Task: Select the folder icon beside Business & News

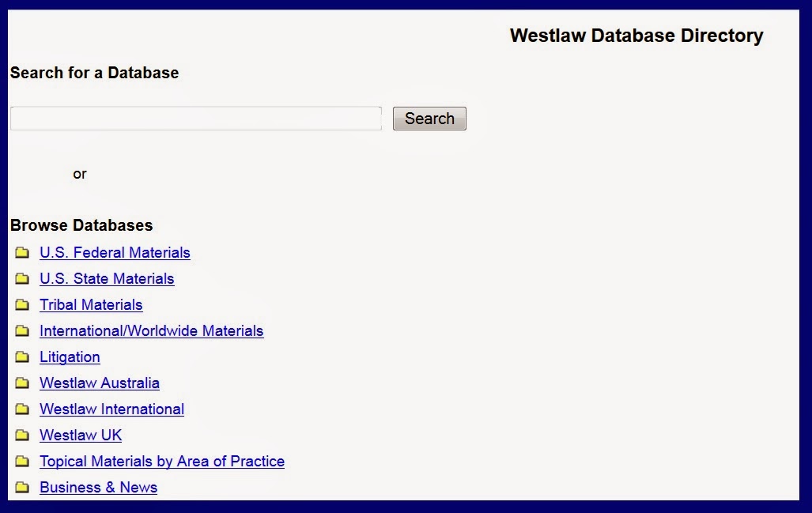Action: [x=21, y=488]
